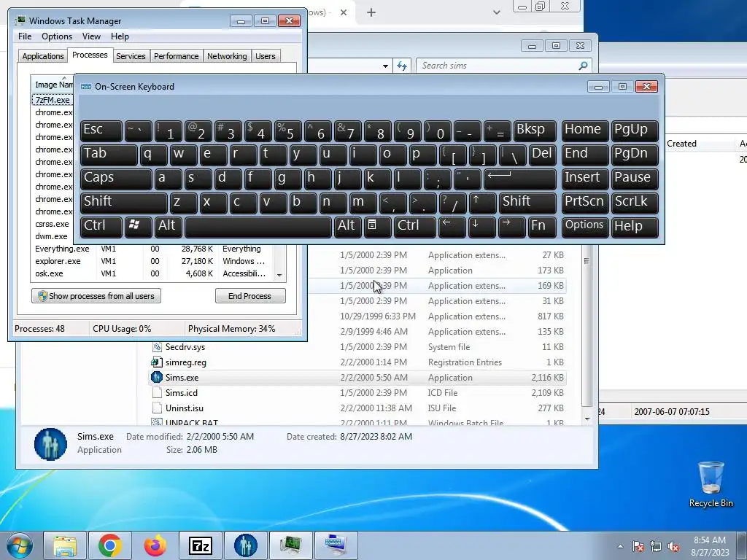Viewport: 747px width, 560px height.
Task: Toggle the right Alt key
Action: 348,226
